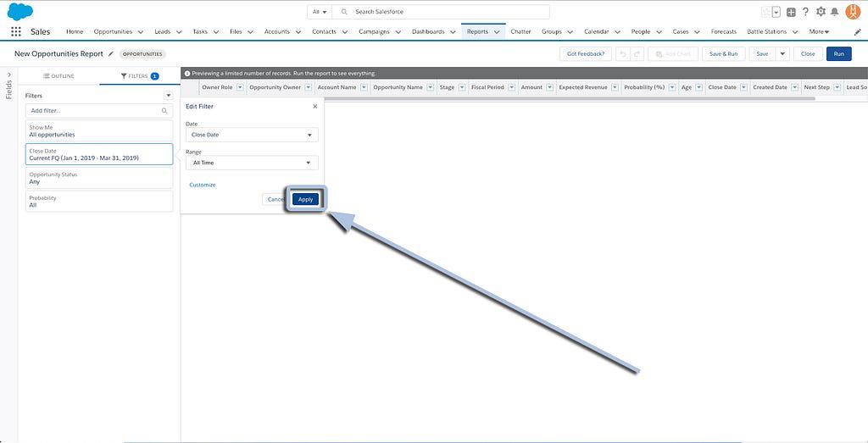This screenshot has width=868, height=443.
Task: Close the Edit Filter popup
Action: coord(315,107)
